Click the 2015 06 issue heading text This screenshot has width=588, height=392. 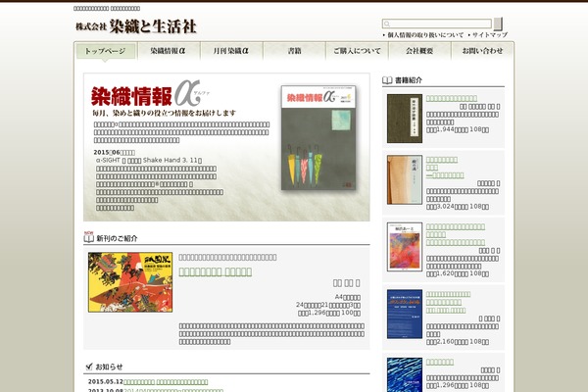point(114,152)
